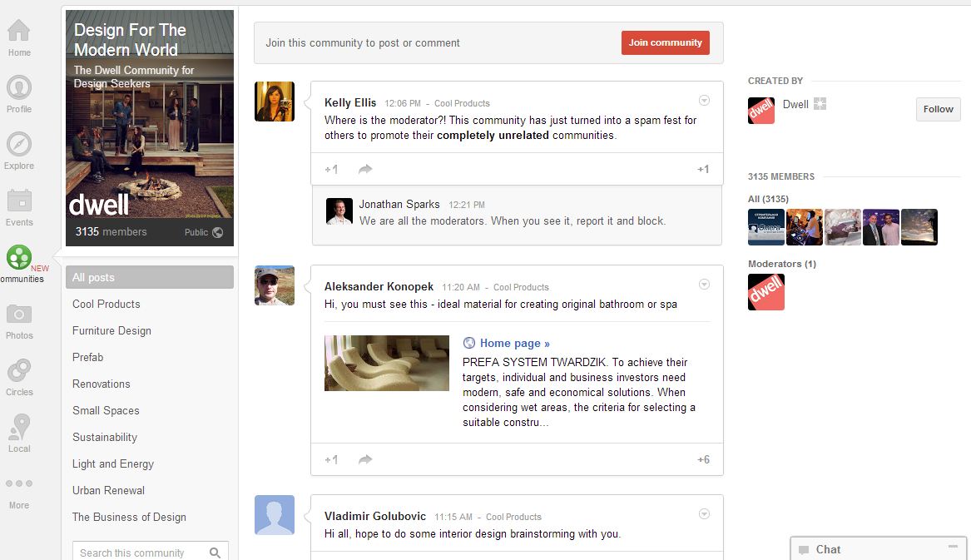Open Explore from the left navigation
971x560 pixels.
point(18,145)
